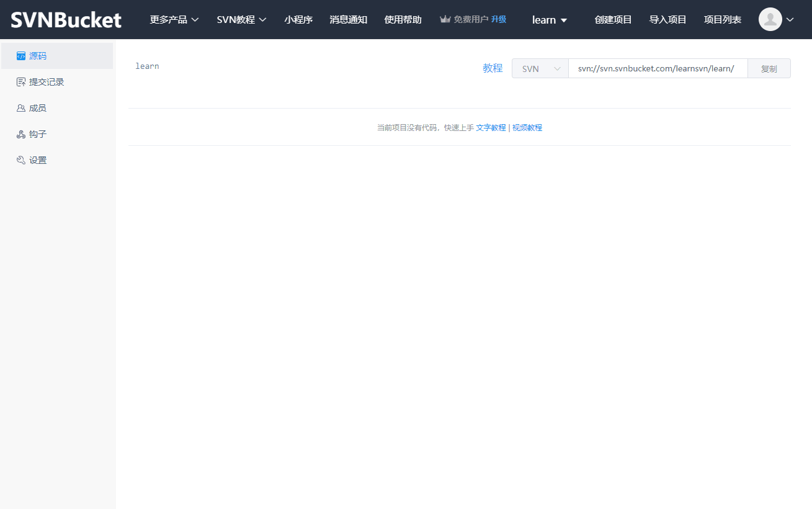Open 消息通知 in the top navigation

349,19
